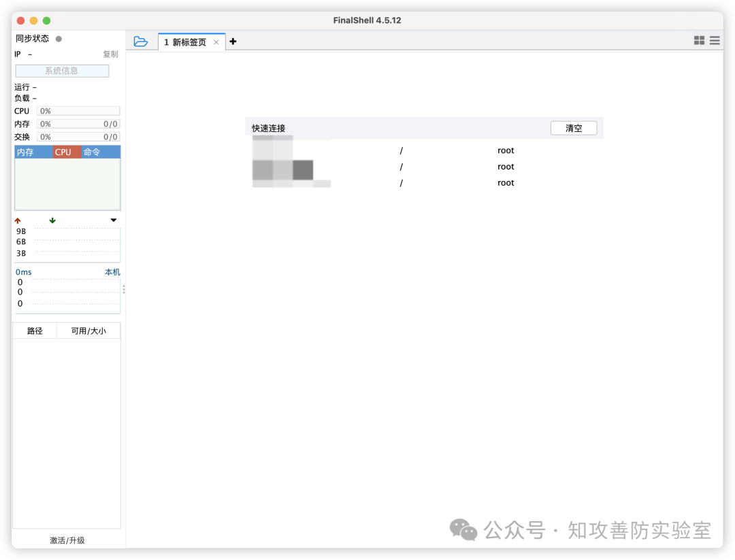Image resolution: width=735 pixels, height=560 pixels.
Task: Open the first quick-connect root entry
Action: tap(424, 150)
